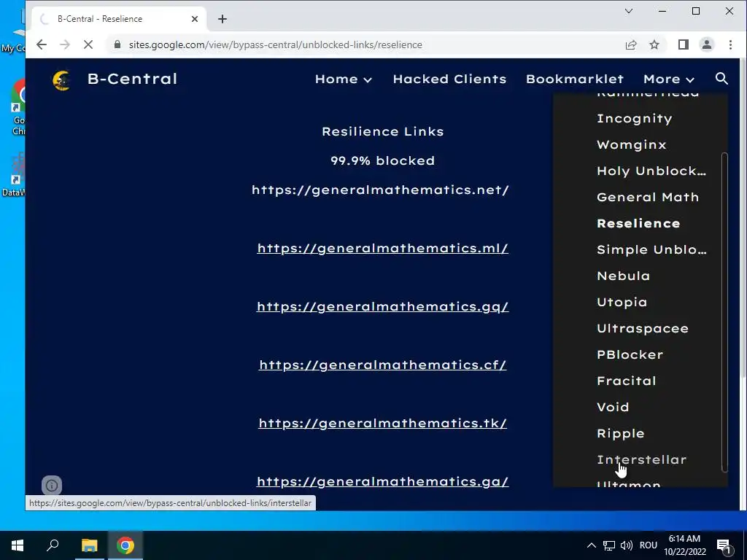Close the B-Central - Reselience tab
747x560 pixels.
(194, 19)
